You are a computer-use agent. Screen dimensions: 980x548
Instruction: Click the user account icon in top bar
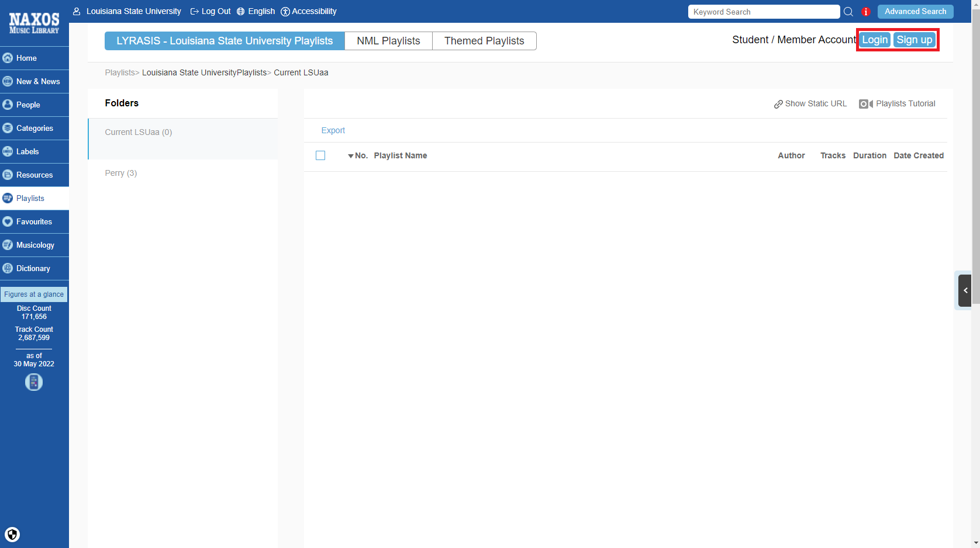[x=77, y=11]
